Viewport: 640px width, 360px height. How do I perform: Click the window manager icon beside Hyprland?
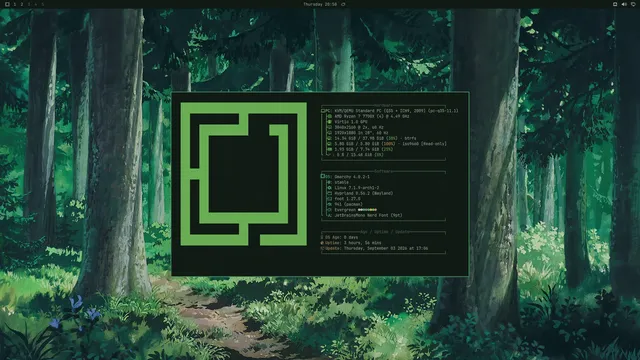point(329,193)
